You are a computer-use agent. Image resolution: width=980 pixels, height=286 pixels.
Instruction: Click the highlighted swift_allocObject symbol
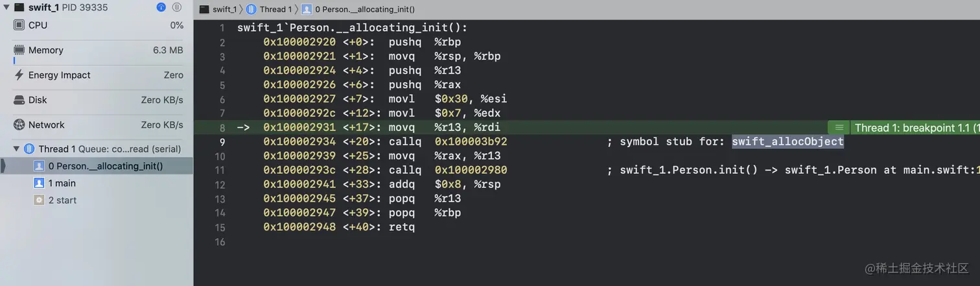point(788,142)
